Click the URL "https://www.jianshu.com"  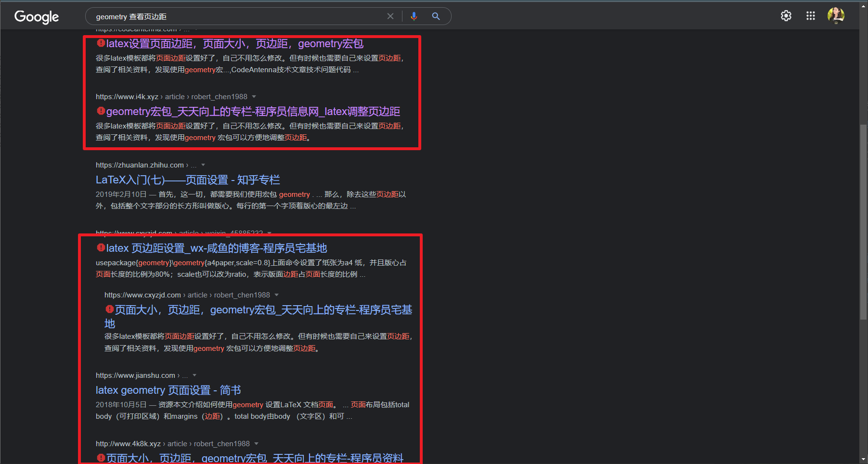(x=135, y=375)
